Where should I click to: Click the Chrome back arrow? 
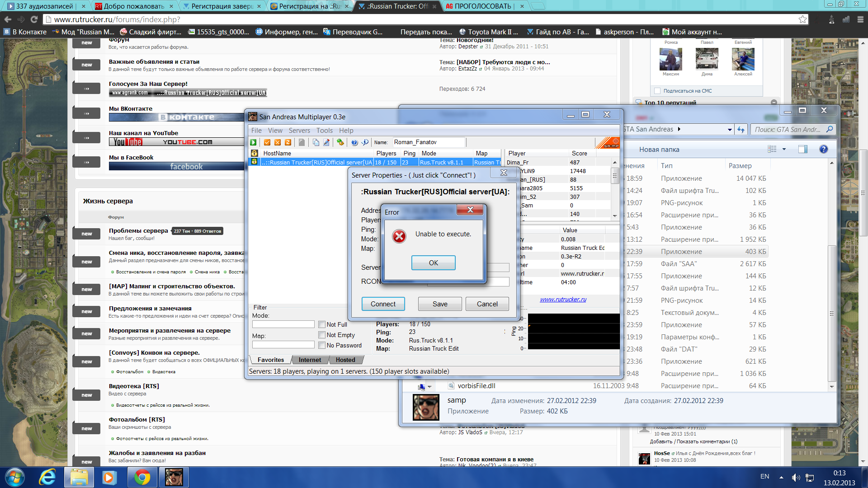click(8, 19)
